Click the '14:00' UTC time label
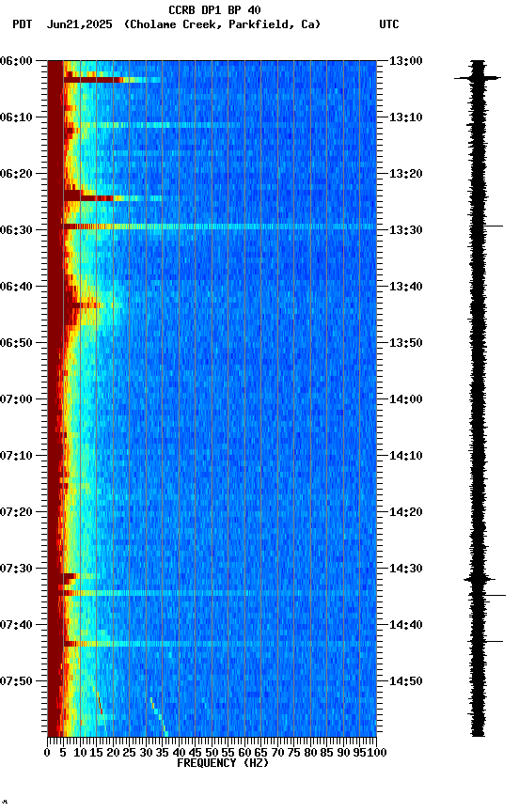 [x=406, y=399]
